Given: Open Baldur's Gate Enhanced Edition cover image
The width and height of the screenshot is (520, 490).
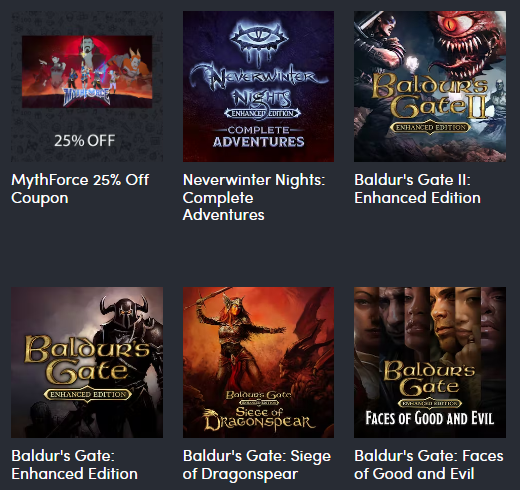Looking at the screenshot, I should coord(87,362).
